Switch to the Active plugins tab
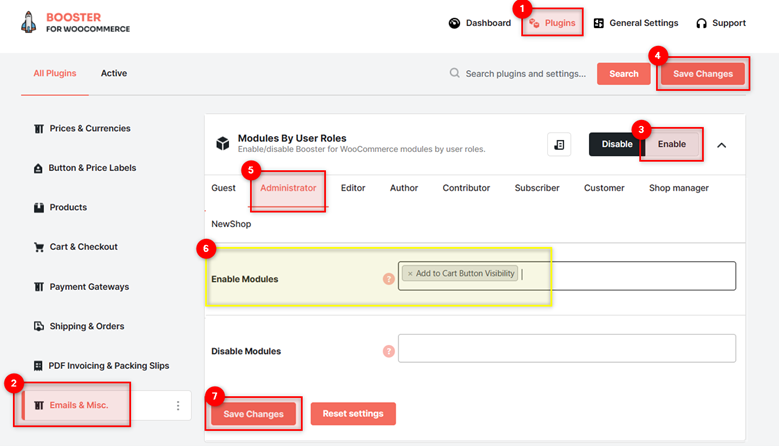The width and height of the screenshot is (779, 446). 114,74
